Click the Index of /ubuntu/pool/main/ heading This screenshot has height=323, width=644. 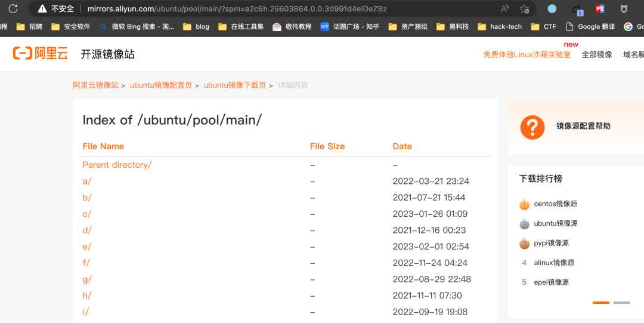tap(172, 120)
